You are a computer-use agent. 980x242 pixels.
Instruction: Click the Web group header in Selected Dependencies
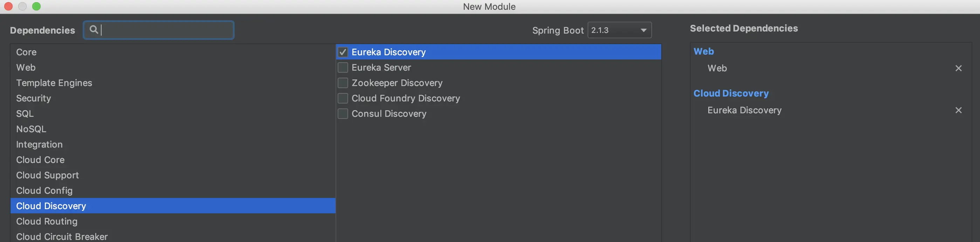[x=703, y=51]
